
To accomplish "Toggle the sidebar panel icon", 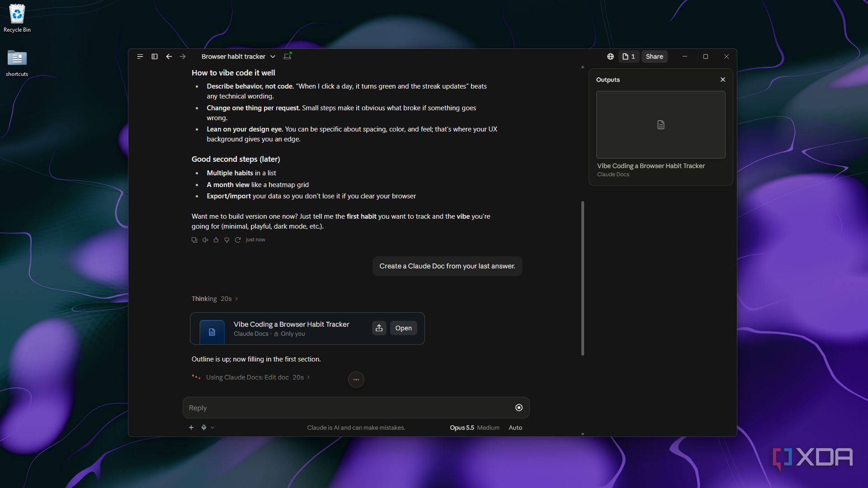I will pos(155,56).
